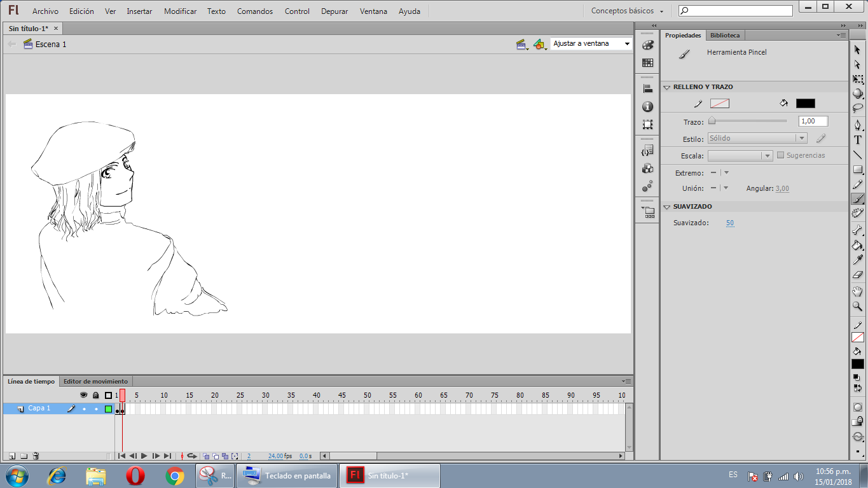The image size is (868, 488).
Task: Select the Selection arrow tool
Action: [x=858, y=49]
